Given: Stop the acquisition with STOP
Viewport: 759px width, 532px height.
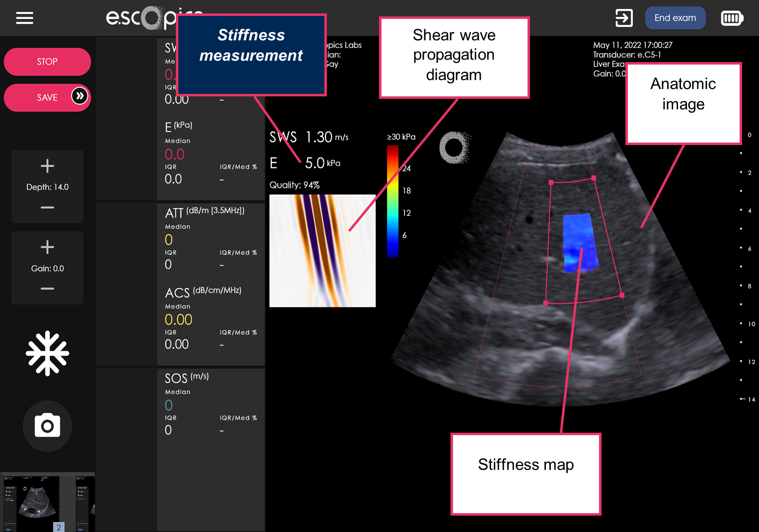Looking at the screenshot, I should 47,62.
